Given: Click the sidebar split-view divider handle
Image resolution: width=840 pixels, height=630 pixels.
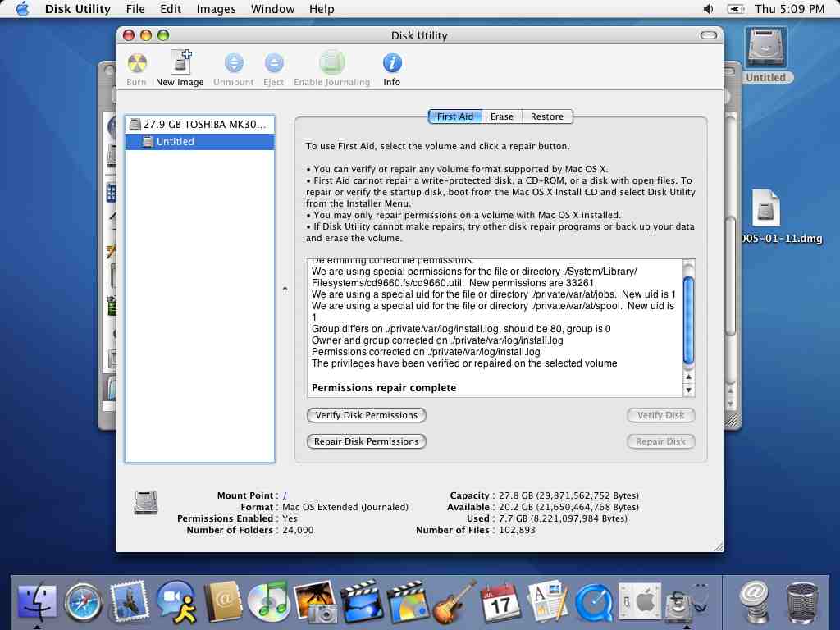Looking at the screenshot, I should pyautogui.click(x=285, y=290).
